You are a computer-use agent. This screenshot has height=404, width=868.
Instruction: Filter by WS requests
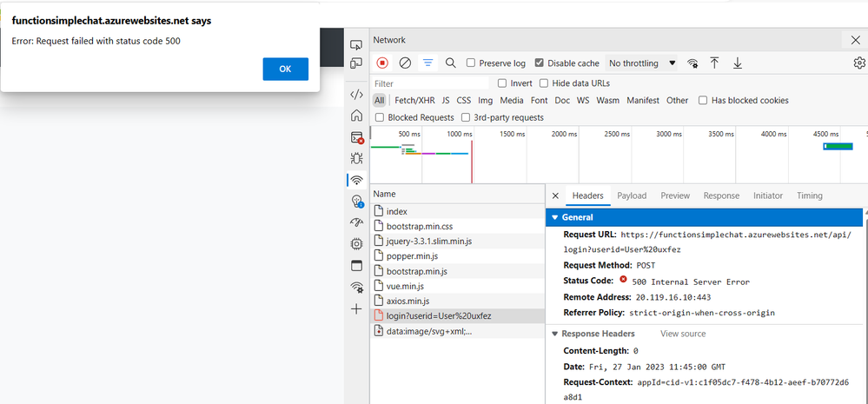[584, 100]
